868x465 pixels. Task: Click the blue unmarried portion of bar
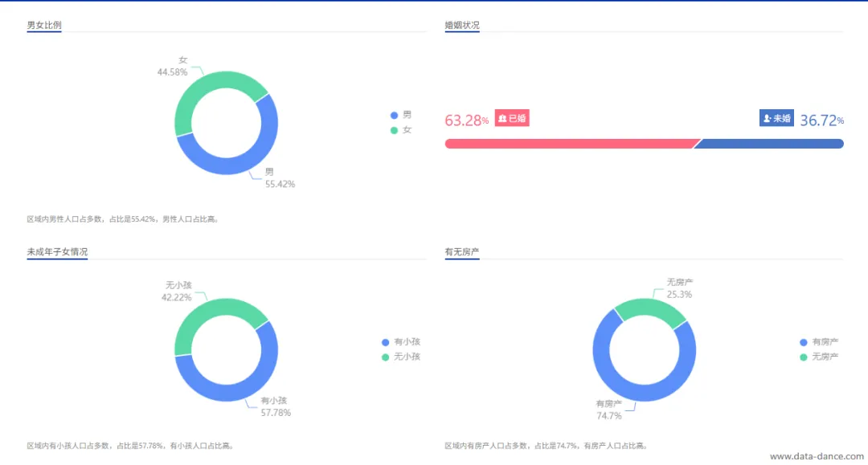[769, 144]
